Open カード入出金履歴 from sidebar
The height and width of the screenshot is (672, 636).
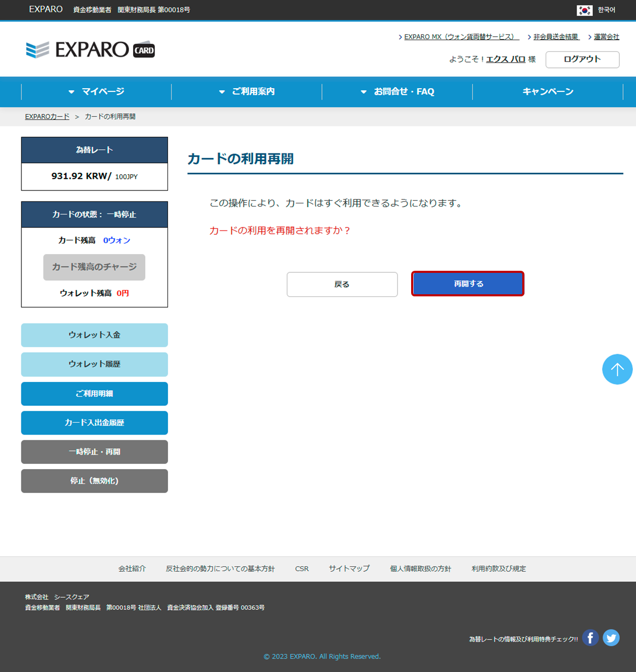94,423
